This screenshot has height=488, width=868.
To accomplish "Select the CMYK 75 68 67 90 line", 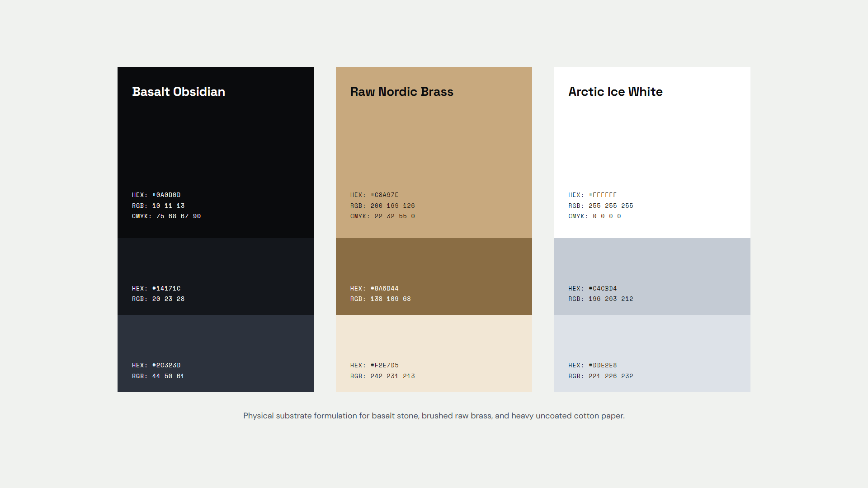I will click(166, 216).
